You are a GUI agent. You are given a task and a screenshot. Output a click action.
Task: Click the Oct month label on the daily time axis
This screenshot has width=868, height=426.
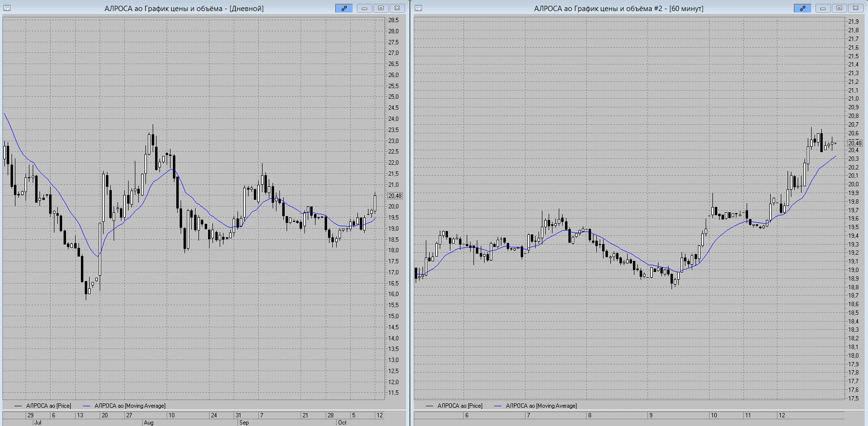click(342, 423)
